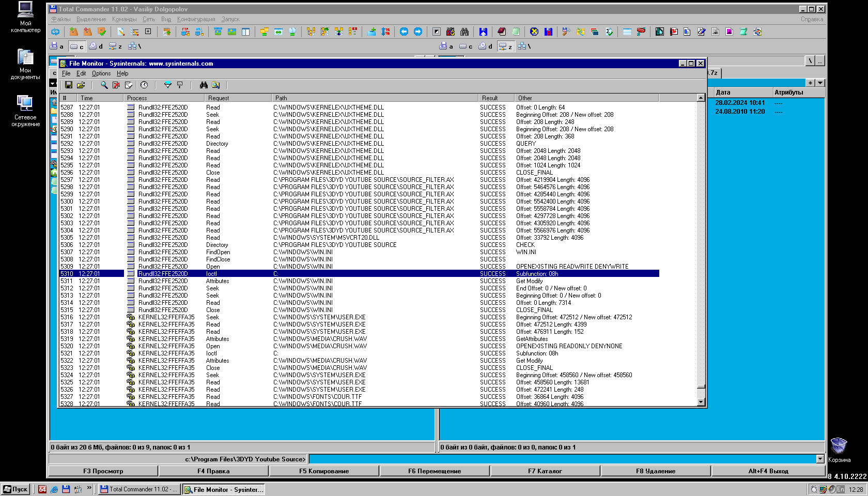Click the red Swiss knife icon in toolbar
Image resolution: width=868 pixels, height=496 pixels.
641,32
